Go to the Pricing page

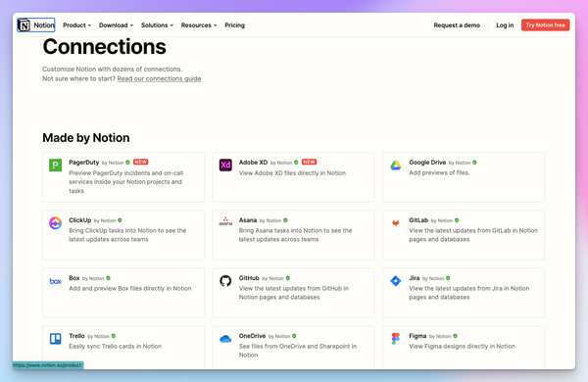235,25
